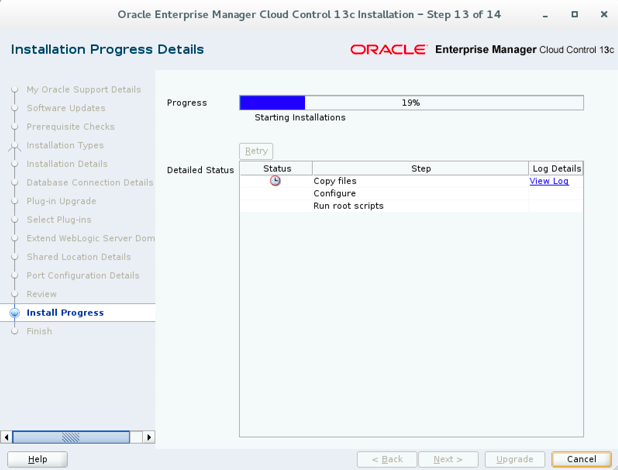This screenshot has height=470, width=618.
Task: Select Database Connection Details step
Action: click(x=90, y=183)
